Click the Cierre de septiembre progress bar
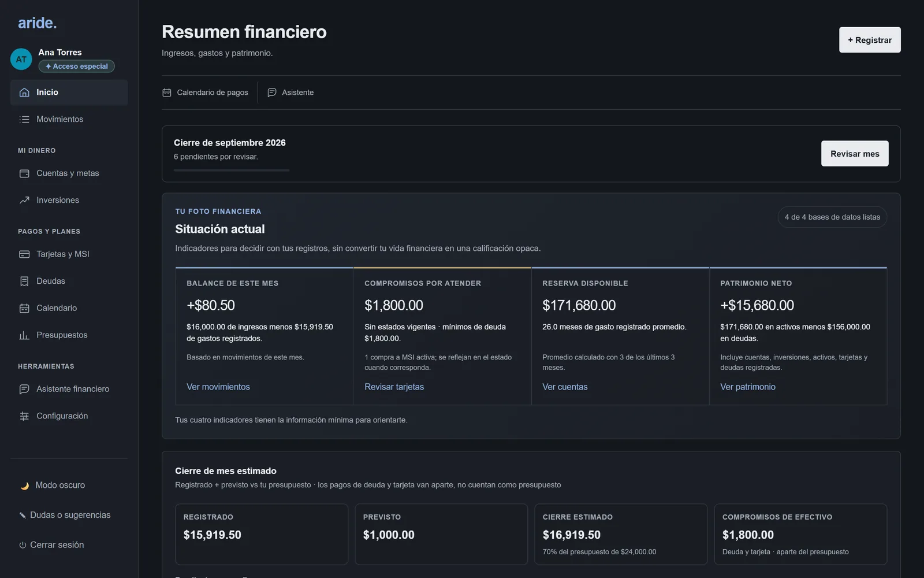 (x=232, y=170)
